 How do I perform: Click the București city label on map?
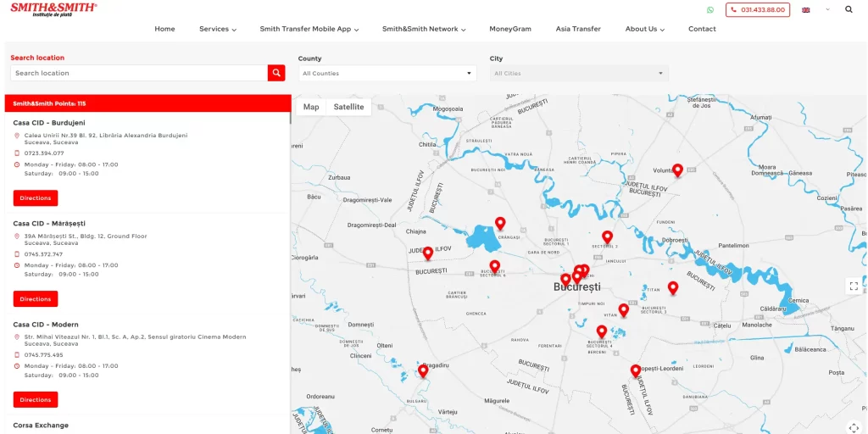[x=576, y=287]
